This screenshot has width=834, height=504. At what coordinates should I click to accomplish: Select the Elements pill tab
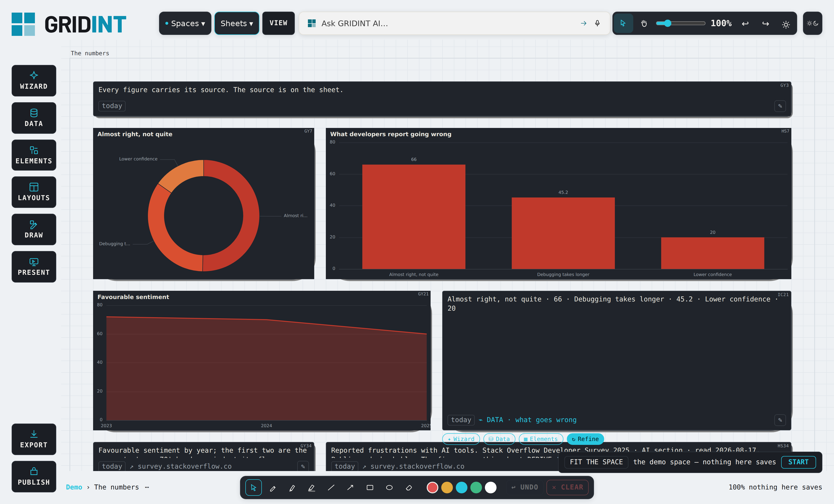click(541, 439)
